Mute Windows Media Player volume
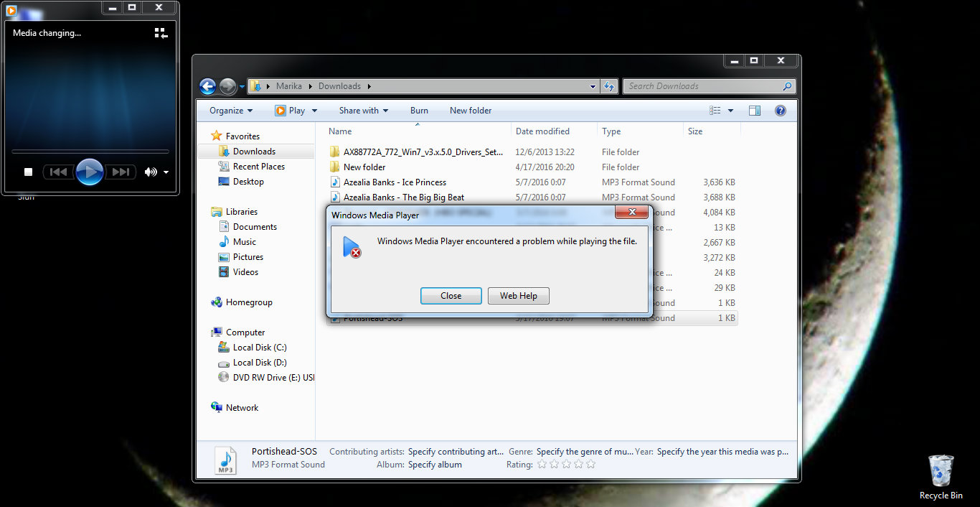This screenshot has height=507, width=980. pos(150,172)
